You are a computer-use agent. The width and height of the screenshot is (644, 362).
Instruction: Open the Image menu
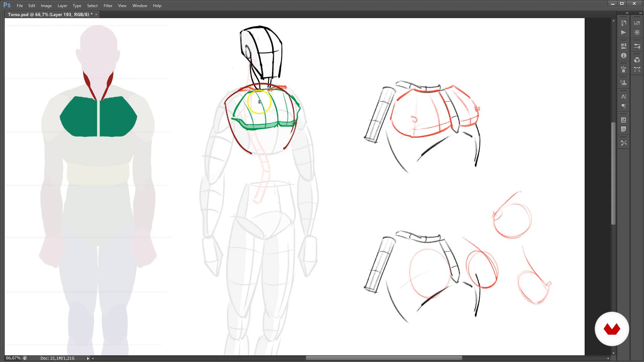tap(46, 6)
